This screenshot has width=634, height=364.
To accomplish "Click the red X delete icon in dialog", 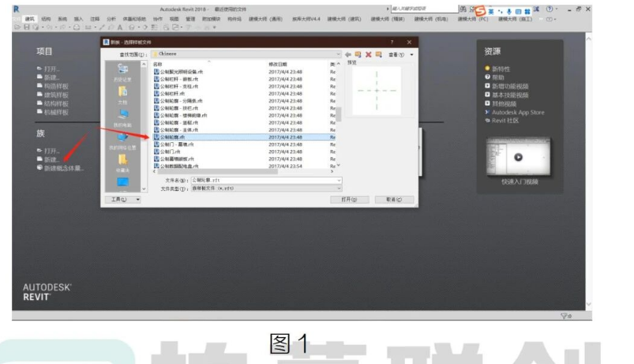I will [369, 54].
